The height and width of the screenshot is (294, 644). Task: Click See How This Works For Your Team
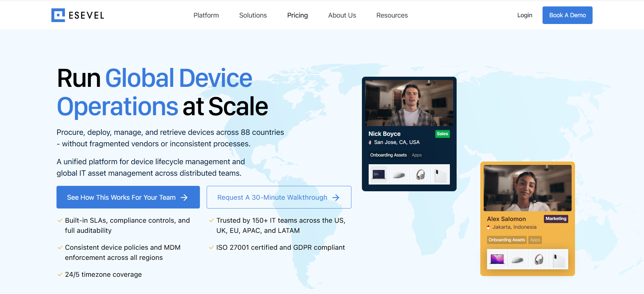pyautogui.click(x=128, y=197)
